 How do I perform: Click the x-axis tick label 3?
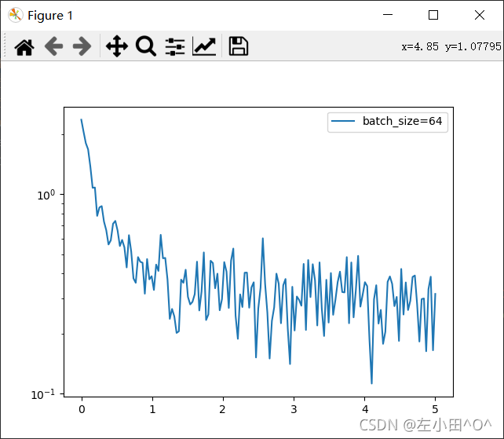(x=294, y=409)
